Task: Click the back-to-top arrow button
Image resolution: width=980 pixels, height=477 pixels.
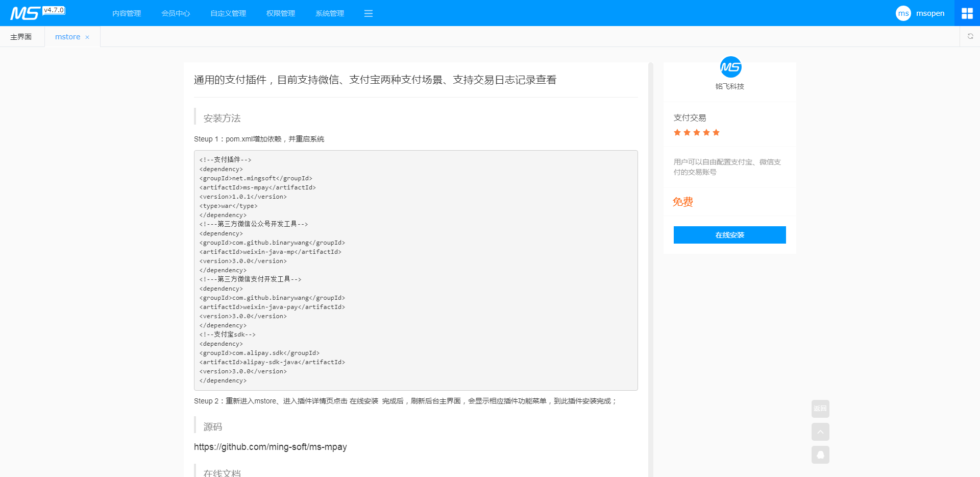Action: 820,432
